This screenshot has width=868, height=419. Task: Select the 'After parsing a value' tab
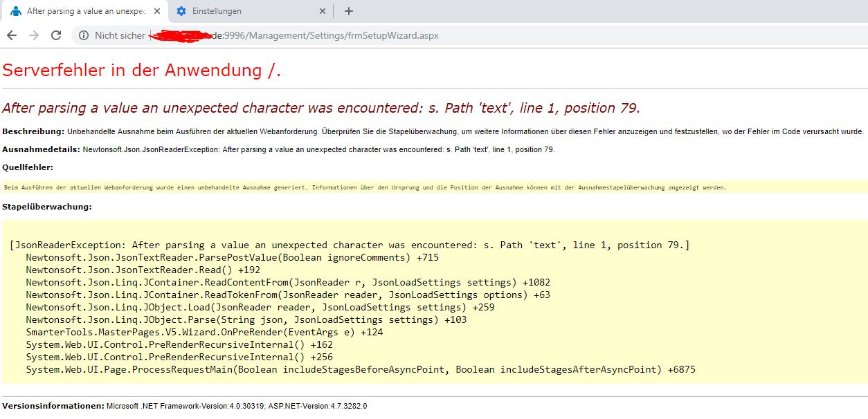(x=83, y=11)
